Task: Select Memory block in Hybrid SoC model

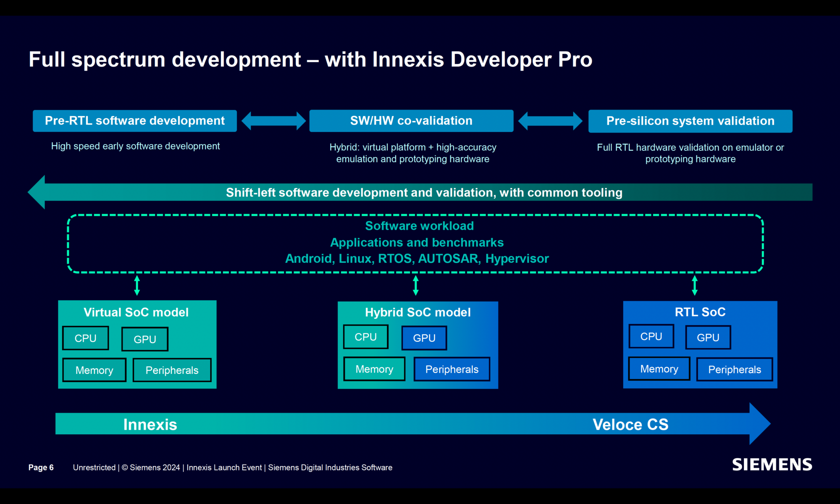Action: [x=374, y=369]
